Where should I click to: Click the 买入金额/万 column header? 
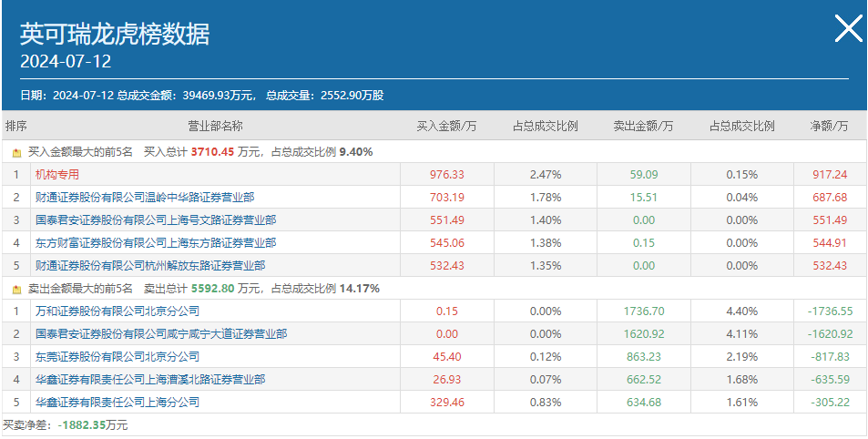(446, 127)
